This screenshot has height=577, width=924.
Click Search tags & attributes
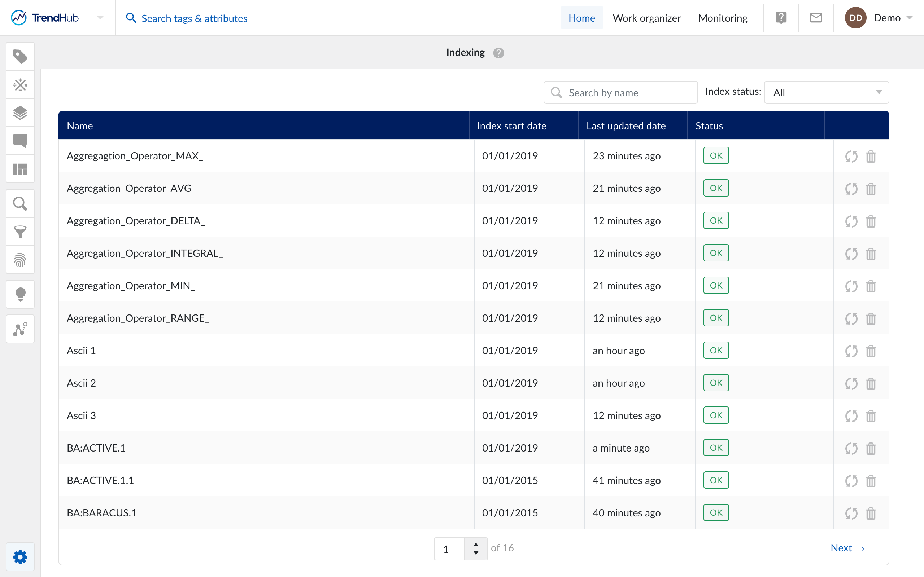pos(194,18)
